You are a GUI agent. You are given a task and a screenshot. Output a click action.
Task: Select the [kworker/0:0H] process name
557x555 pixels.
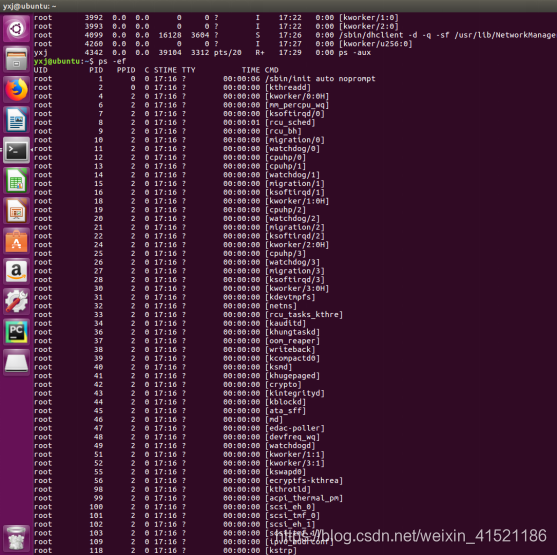coord(297,96)
